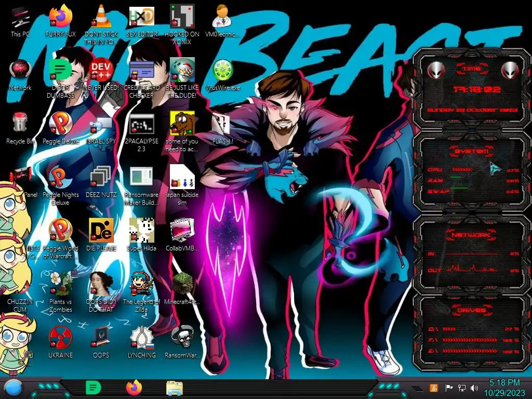This screenshot has height=399, width=532.
Task: Click the Network desktop icon
Action: [x=20, y=75]
